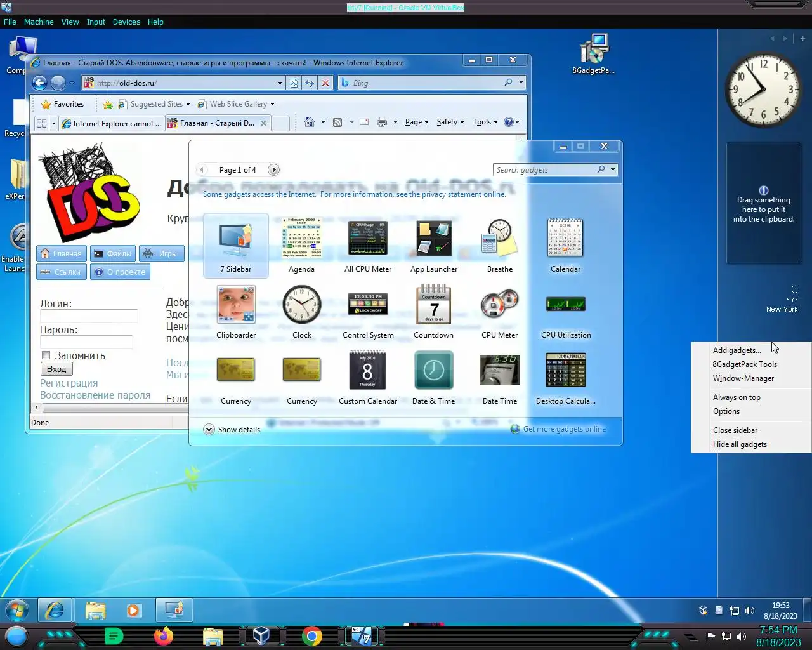This screenshot has width=812, height=650.
Task: Select the Desktop Calculator gadget
Action: pos(566,378)
